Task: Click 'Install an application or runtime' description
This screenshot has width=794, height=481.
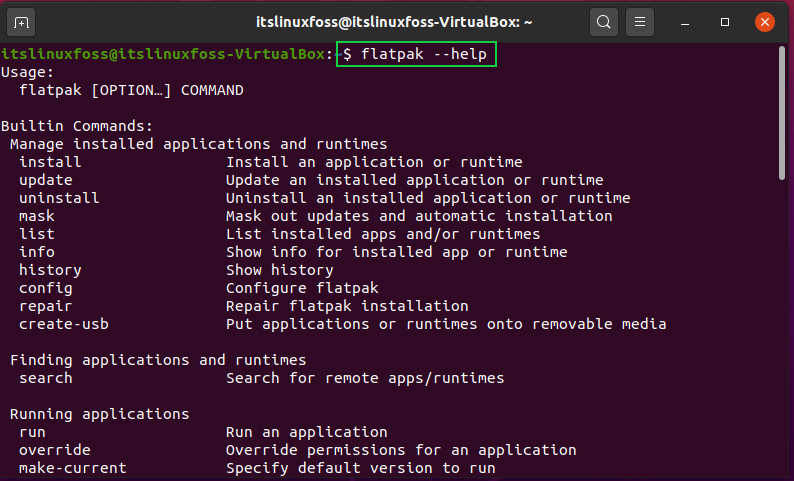Action: (374, 162)
